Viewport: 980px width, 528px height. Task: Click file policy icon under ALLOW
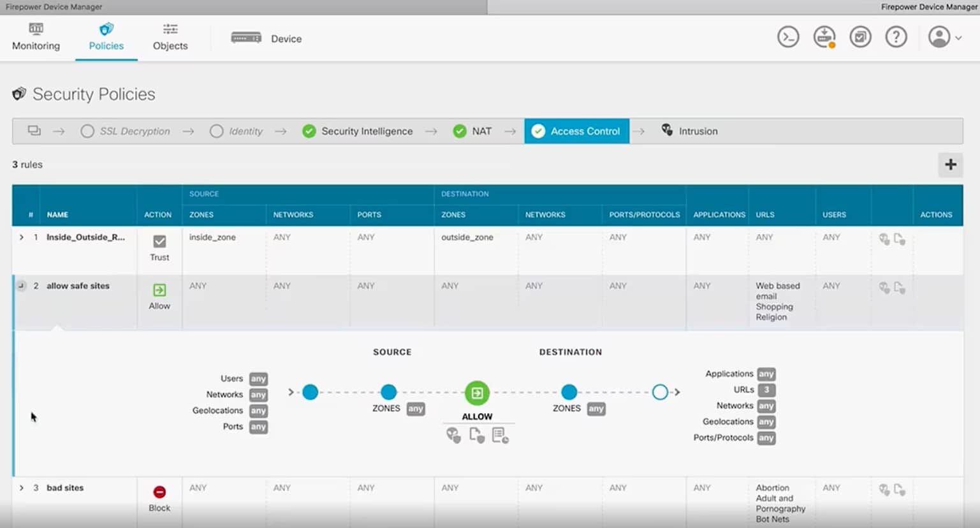tap(477, 436)
